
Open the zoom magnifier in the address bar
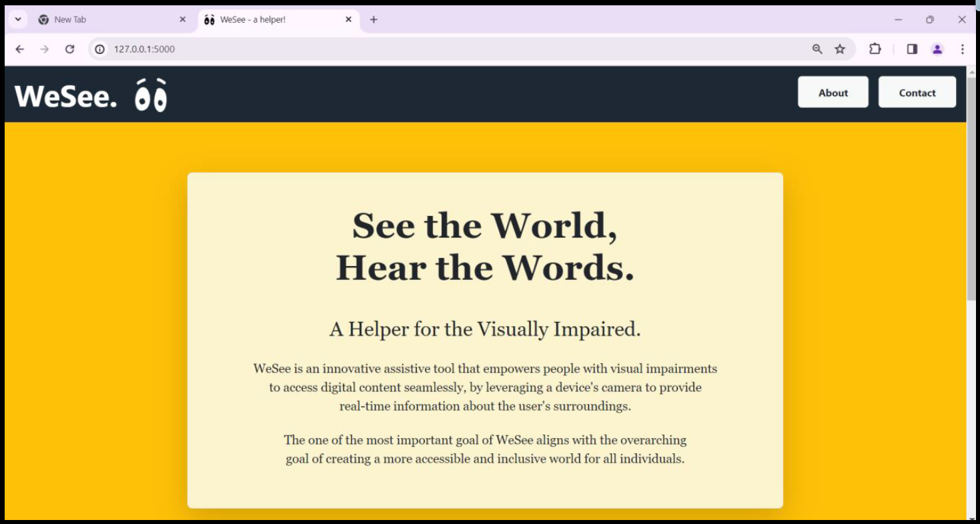tap(815, 49)
